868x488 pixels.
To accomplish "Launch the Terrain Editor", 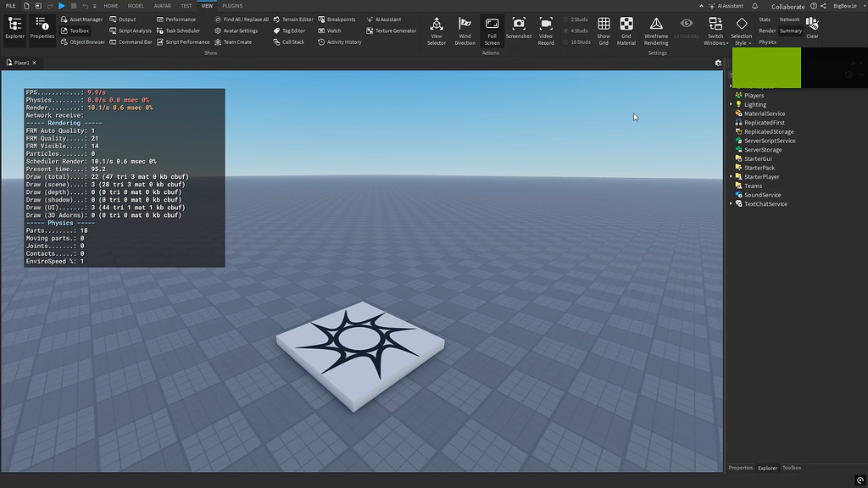I will point(298,19).
